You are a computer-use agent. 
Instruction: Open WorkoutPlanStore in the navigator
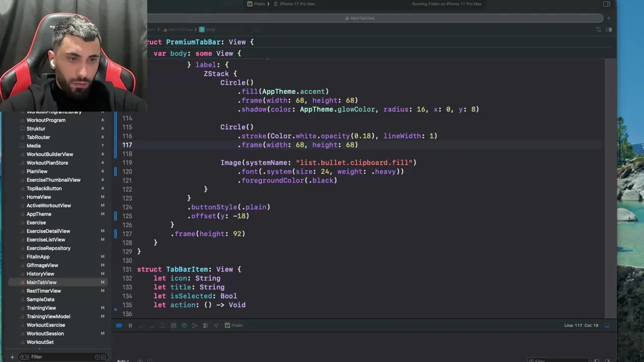[47, 163]
